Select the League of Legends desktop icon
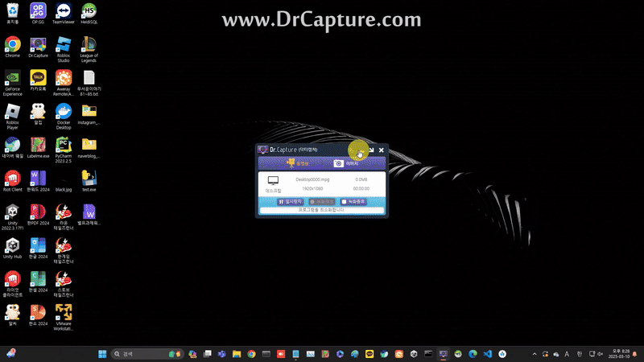This screenshot has height=362, width=644. tap(89, 49)
